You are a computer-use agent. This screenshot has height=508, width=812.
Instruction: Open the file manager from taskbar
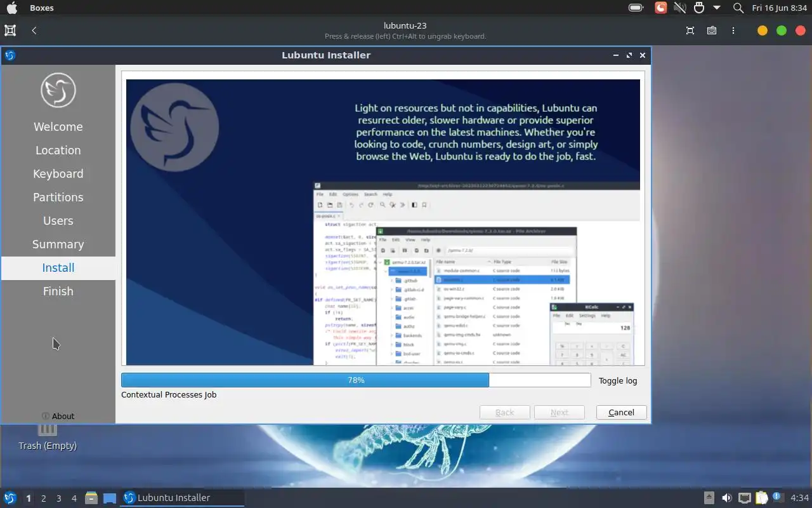click(91, 498)
